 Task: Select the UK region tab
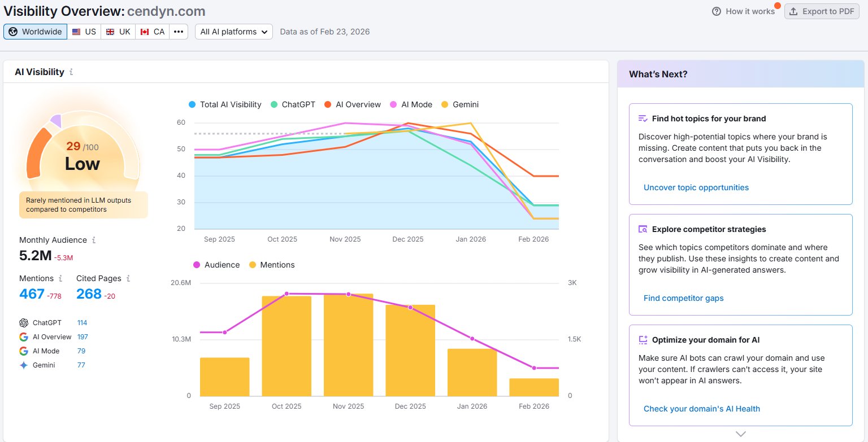(118, 32)
